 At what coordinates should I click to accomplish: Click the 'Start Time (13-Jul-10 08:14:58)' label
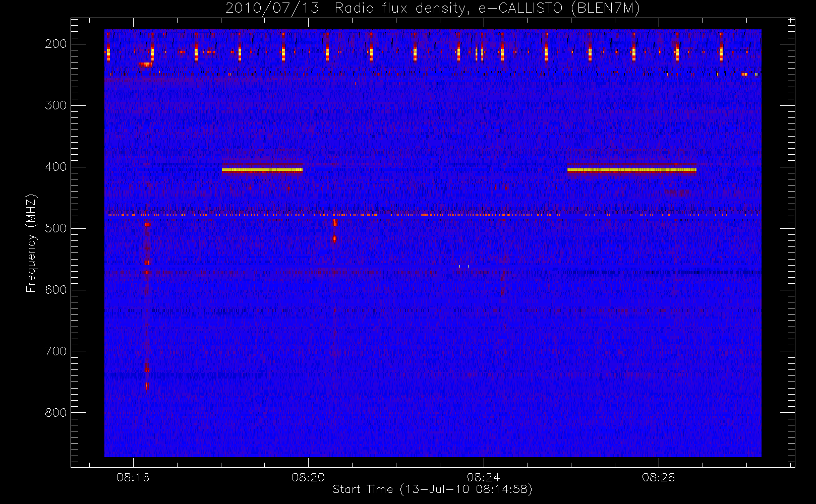(432, 489)
